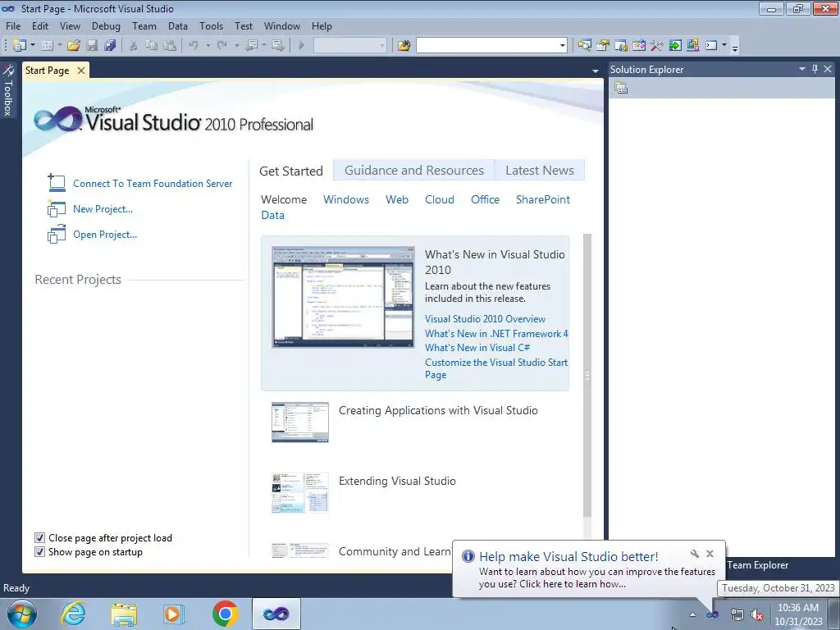This screenshot has width=840, height=630.
Task: Select the Team Explorer panel tab
Action: [x=757, y=565]
